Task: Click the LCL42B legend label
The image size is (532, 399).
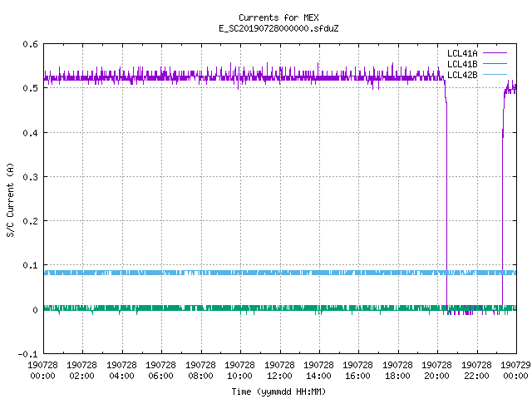Action: 462,75
